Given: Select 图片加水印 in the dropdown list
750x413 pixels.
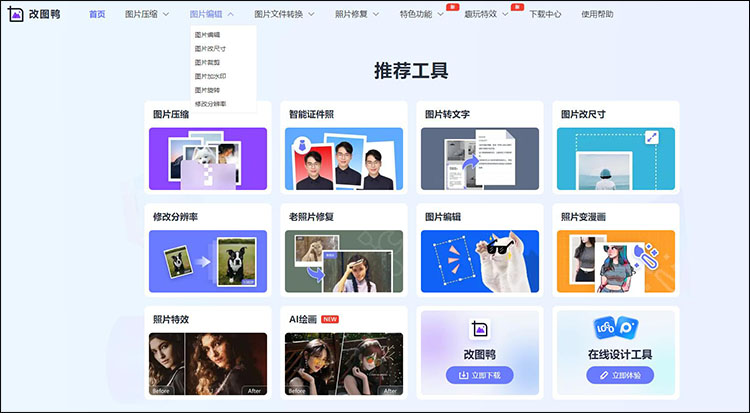Looking at the screenshot, I should [210, 77].
